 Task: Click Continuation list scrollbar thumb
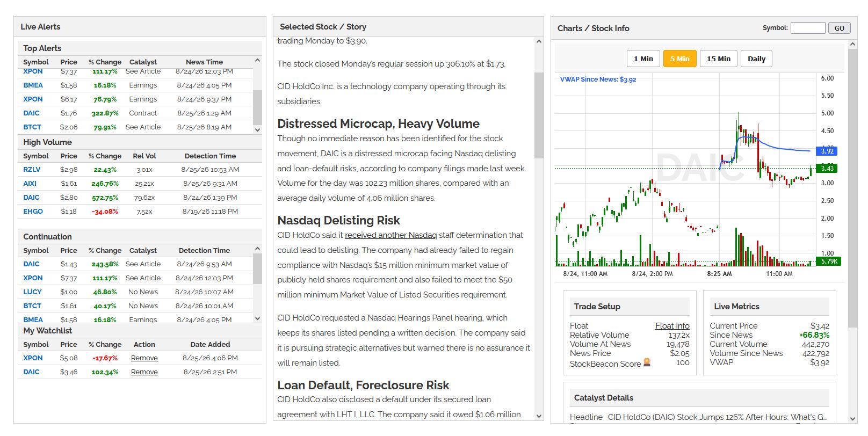pyautogui.click(x=257, y=268)
